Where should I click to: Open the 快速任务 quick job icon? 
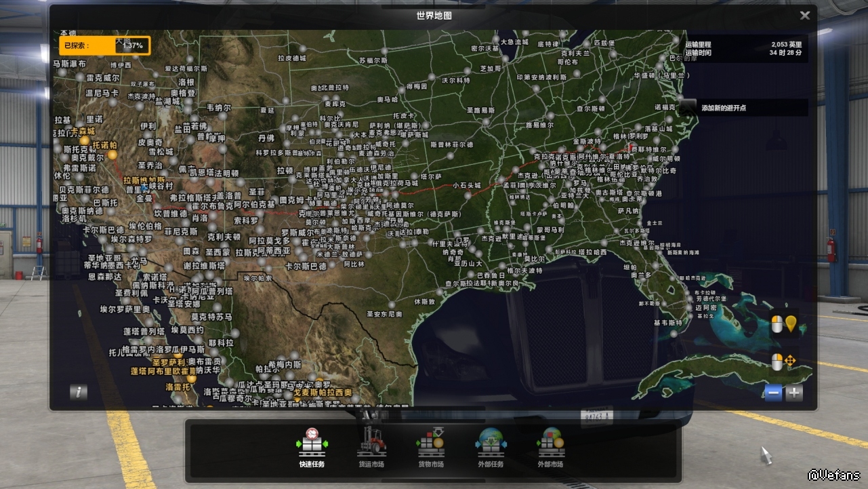pyautogui.click(x=312, y=442)
